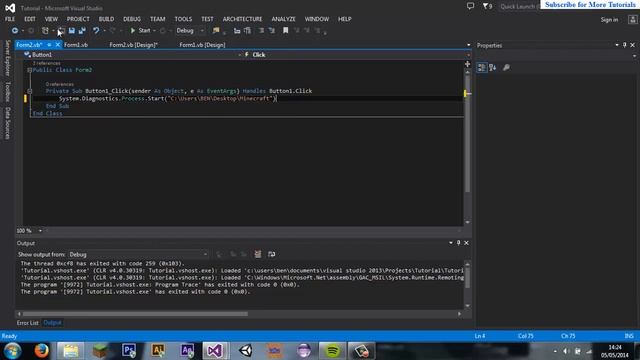Open Property Pages wrench icon
640x360 pixels.
coord(506,68)
